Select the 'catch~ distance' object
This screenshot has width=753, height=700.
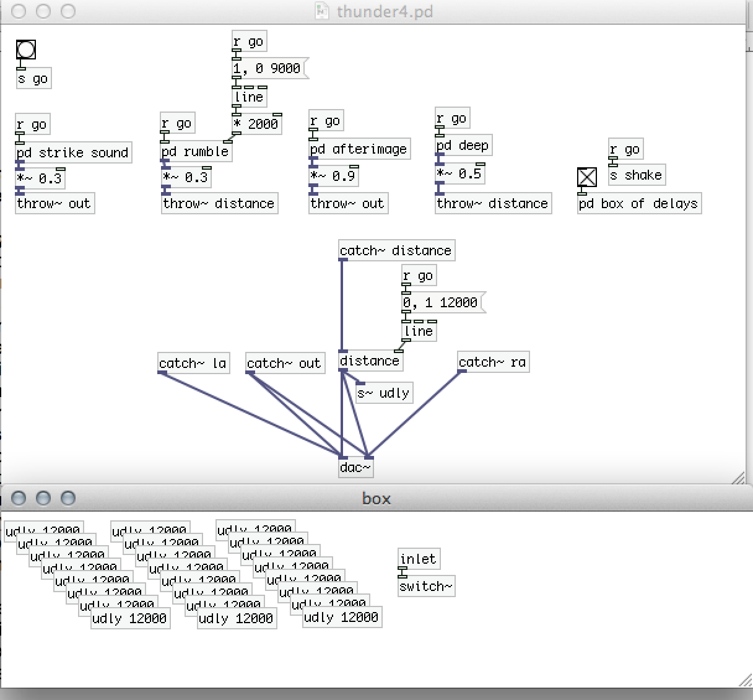click(396, 250)
